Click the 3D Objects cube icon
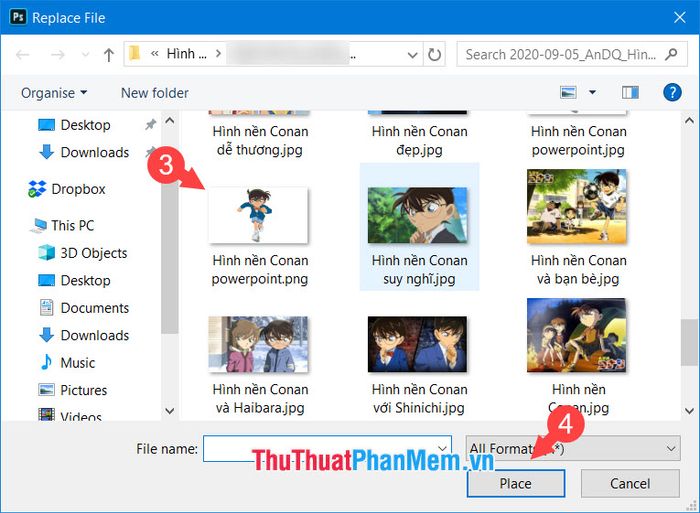 [46, 253]
